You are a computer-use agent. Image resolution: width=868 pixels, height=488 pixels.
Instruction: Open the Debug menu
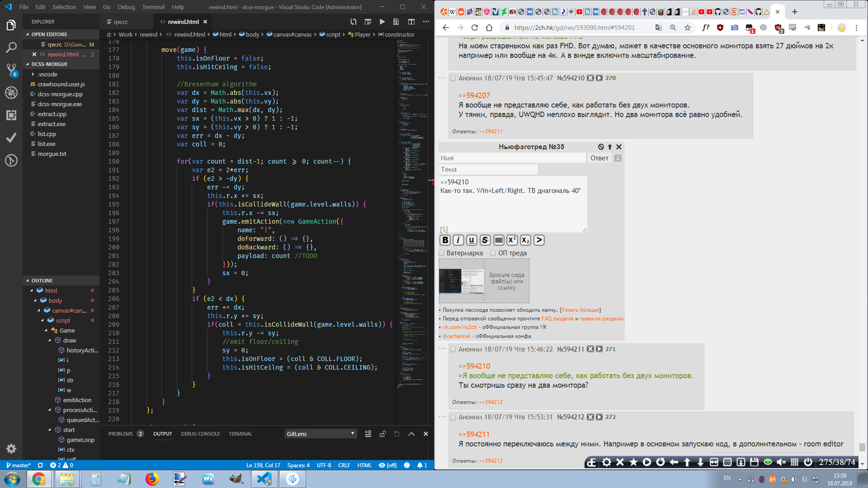click(x=126, y=7)
